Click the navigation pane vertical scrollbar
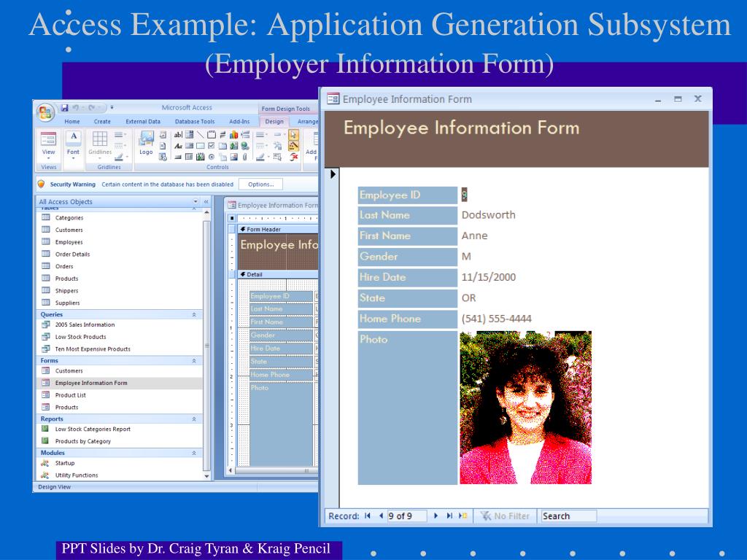747x560 pixels. [206, 343]
